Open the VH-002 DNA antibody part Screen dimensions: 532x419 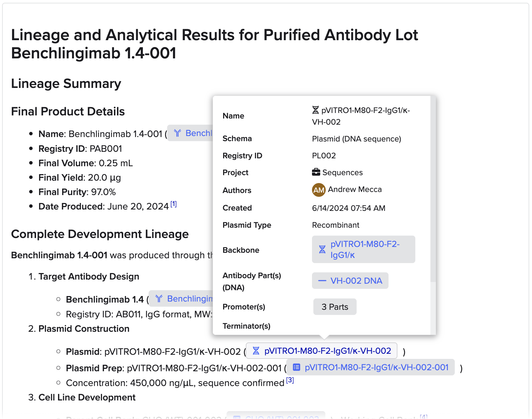(356, 281)
